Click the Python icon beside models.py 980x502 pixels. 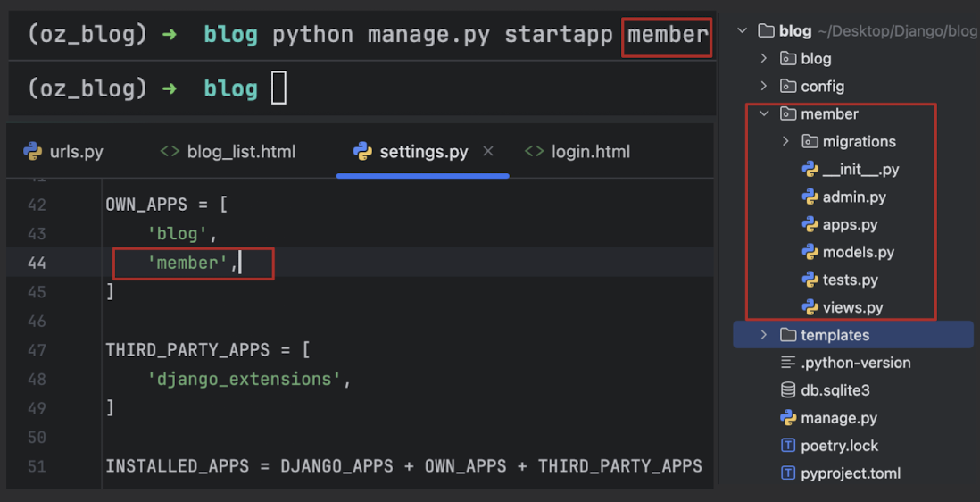pos(810,253)
